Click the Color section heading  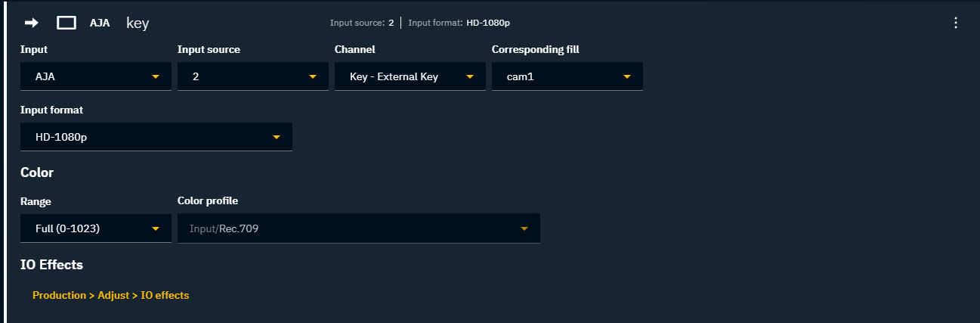click(x=37, y=172)
